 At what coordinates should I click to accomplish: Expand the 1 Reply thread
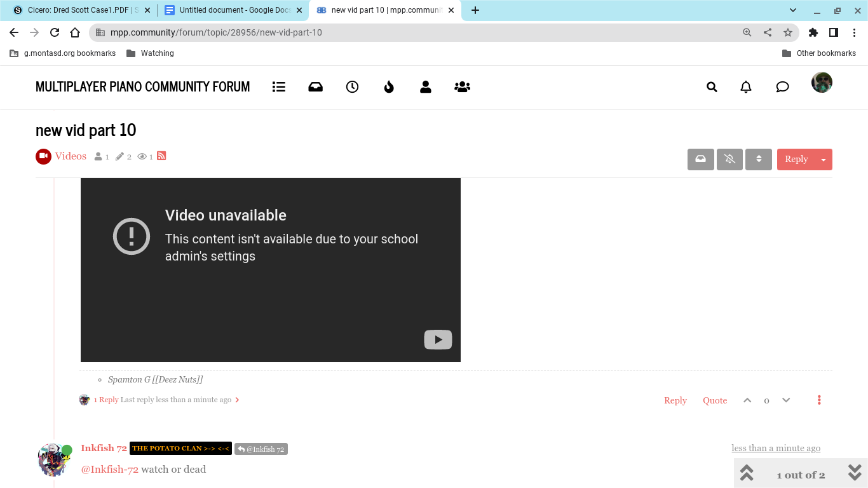point(106,400)
